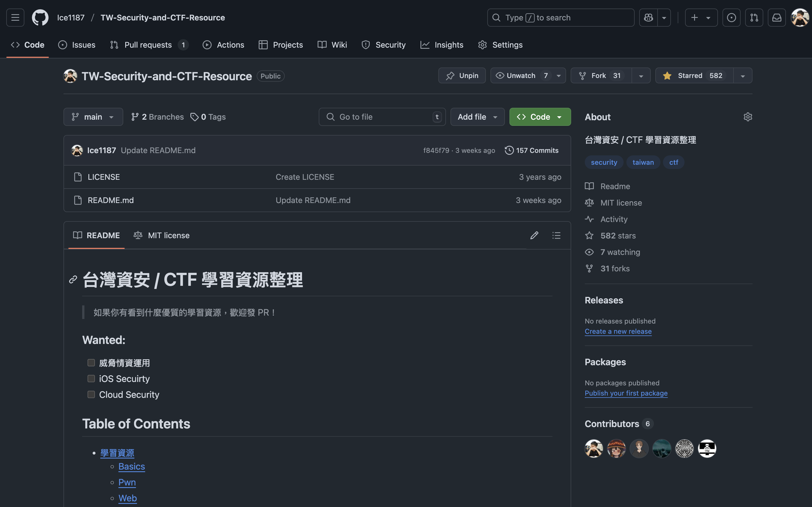Focus the Type / to search box

[x=560, y=17]
